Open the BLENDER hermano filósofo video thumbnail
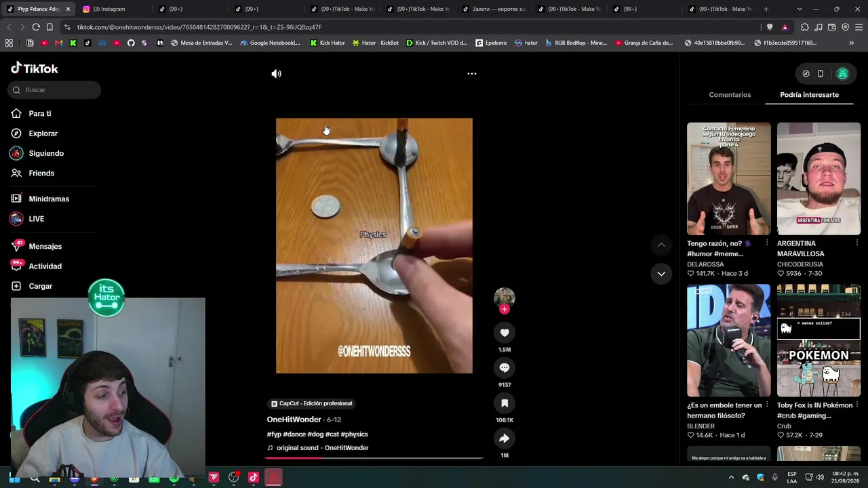This screenshot has height=488, width=868. point(729,340)
